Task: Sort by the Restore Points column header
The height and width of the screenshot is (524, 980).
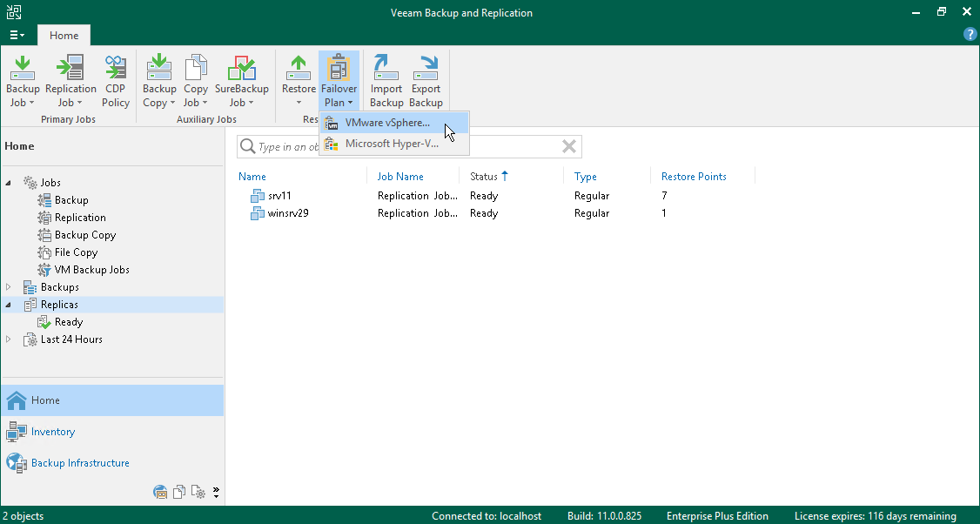Action: 694,177
